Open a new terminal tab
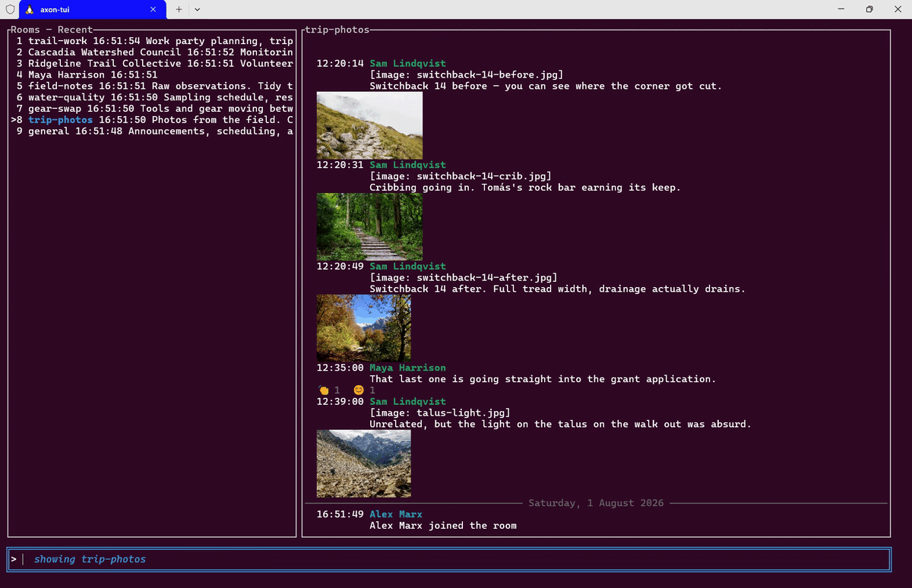 tap(179, 9)
